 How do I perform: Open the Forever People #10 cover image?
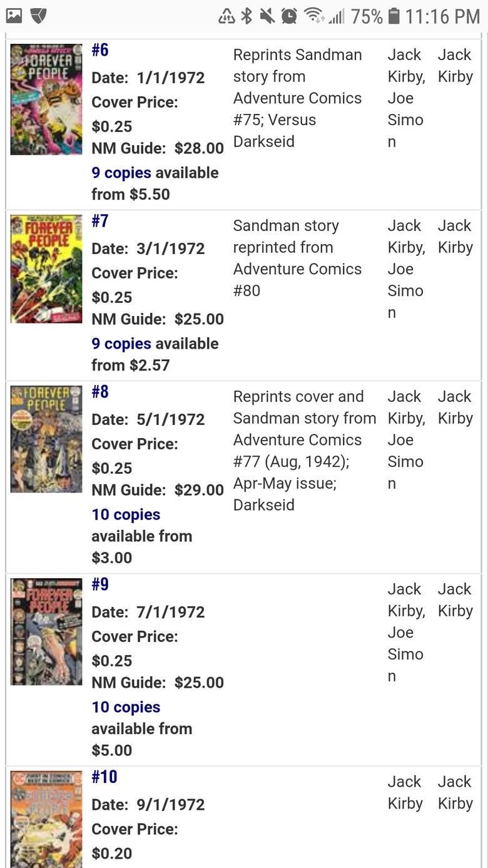click(x=46, y=818)
